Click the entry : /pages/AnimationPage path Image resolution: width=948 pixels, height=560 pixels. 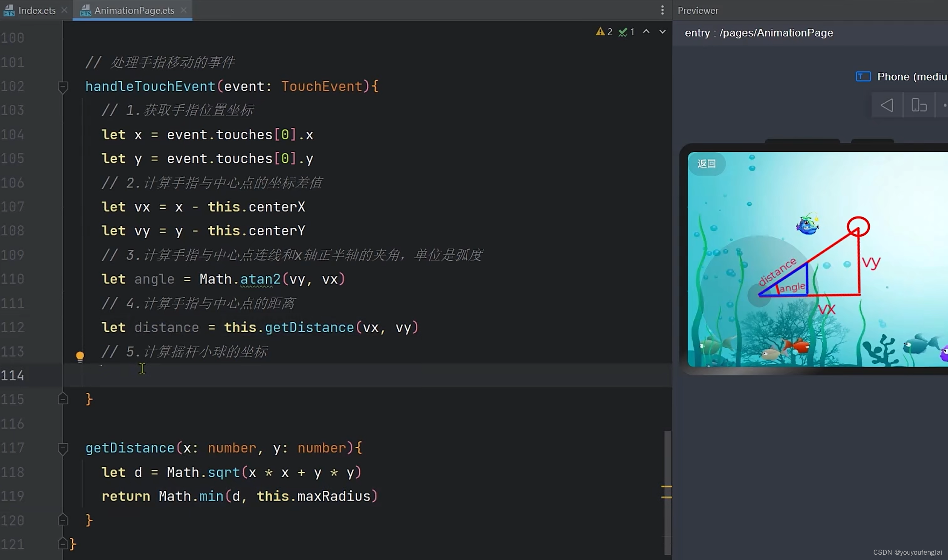click(x=759, y=33)
